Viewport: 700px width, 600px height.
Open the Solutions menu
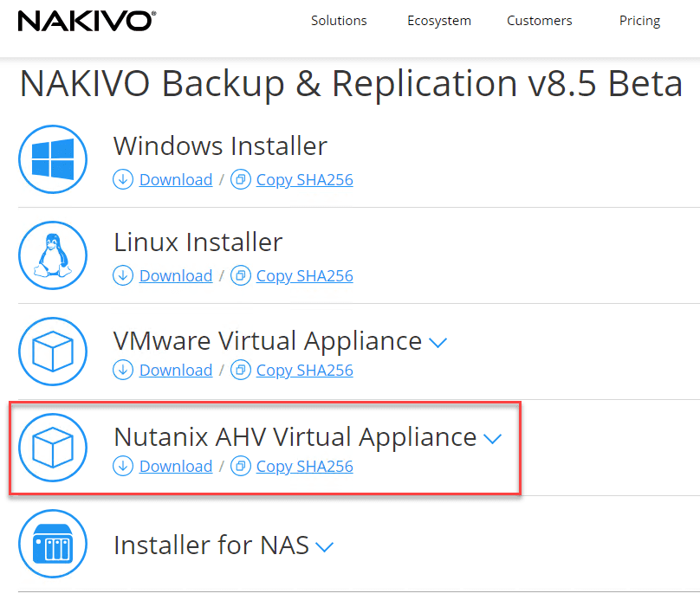point(339,21)
